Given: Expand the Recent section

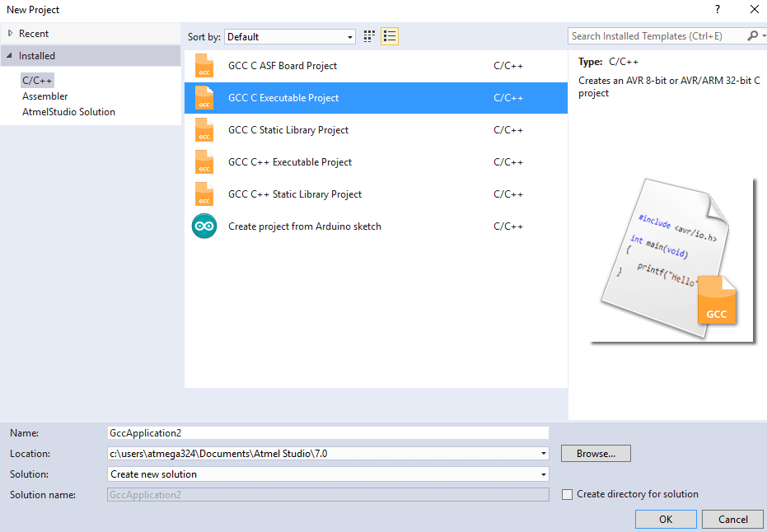Looking at the screenshot, I should coord(10,33).
